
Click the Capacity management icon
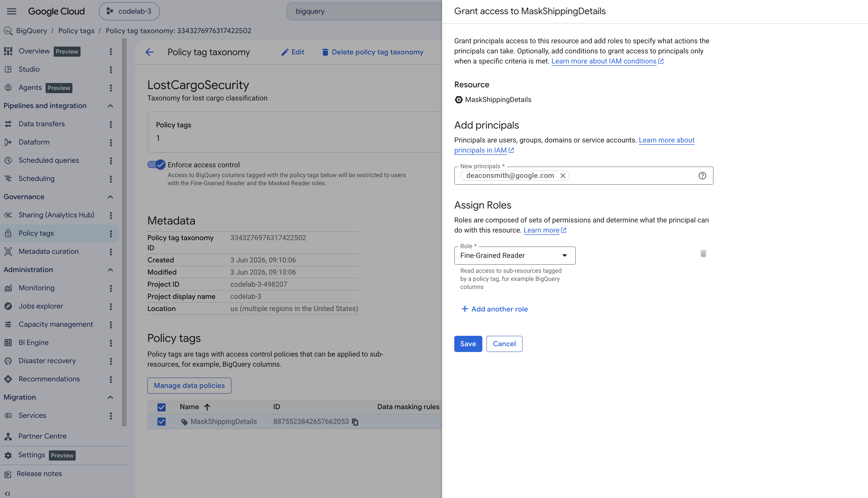8,324
